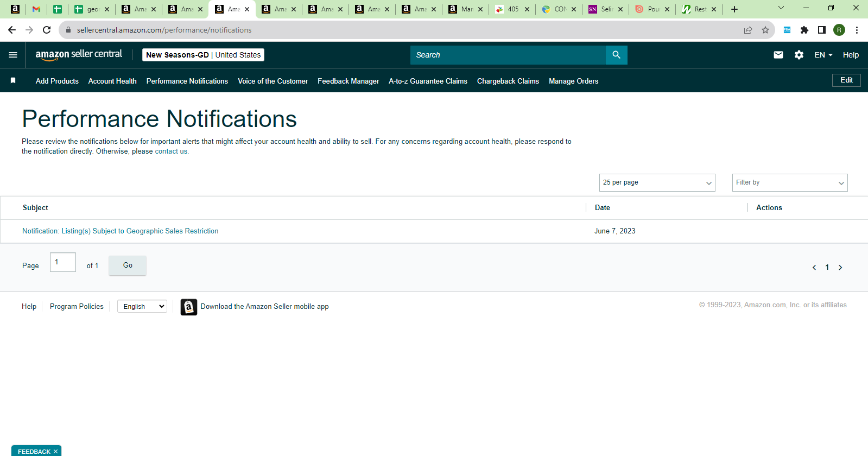Go to Account Health

(x=112, y=81)
